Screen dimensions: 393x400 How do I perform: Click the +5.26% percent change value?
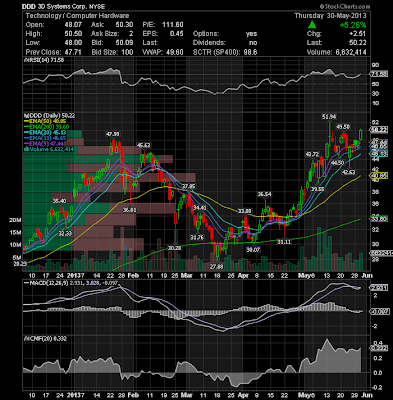[x=353, y=25]
